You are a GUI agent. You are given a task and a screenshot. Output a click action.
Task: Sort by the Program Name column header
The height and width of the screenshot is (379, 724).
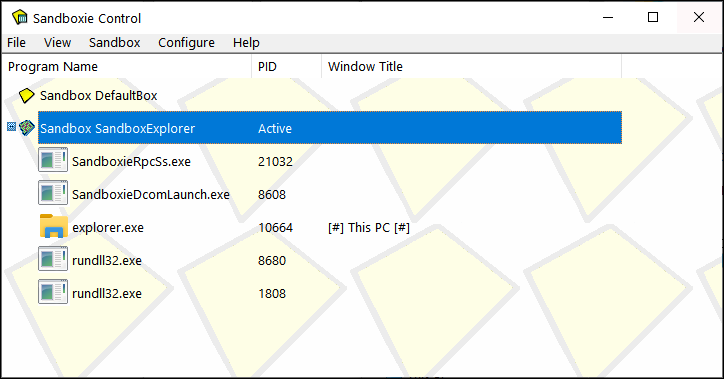point(127,66)
